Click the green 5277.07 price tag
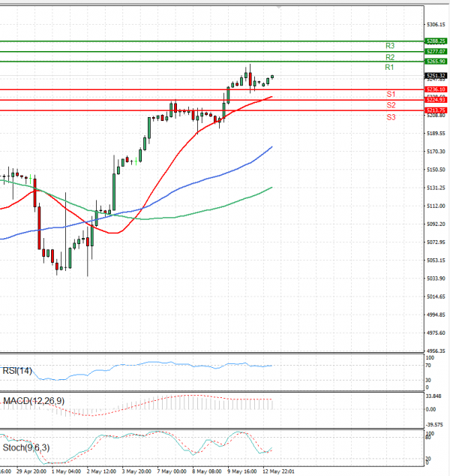The image size is (450, 476). pos(436,52)
